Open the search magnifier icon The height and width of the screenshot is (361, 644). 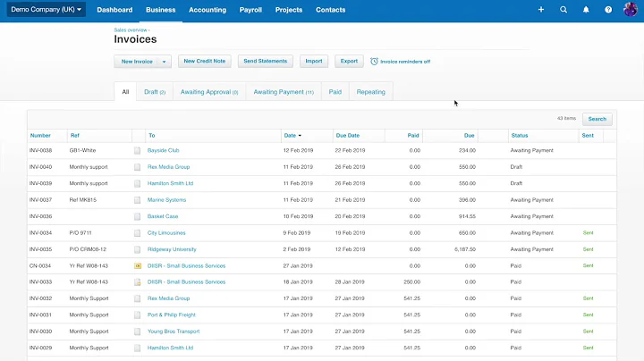click(563, 10)
